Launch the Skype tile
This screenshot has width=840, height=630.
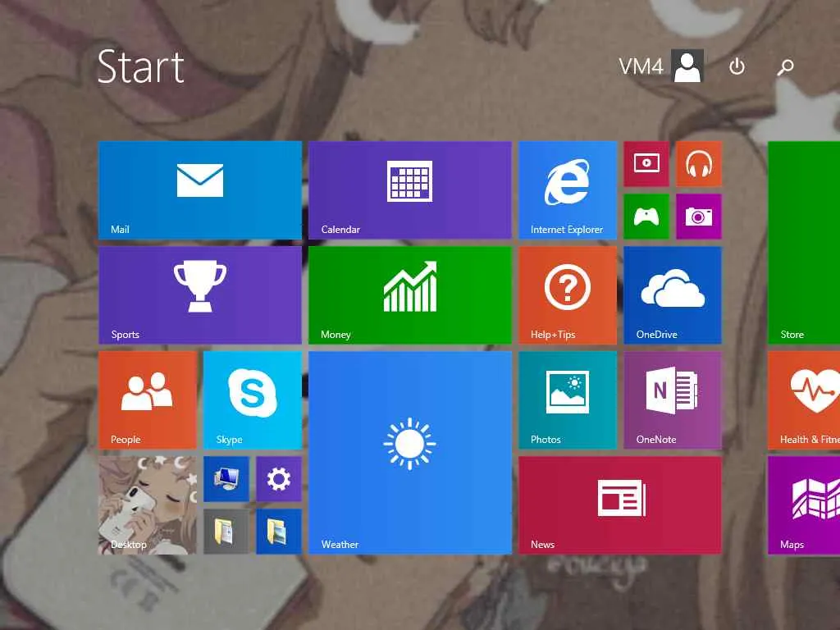[253, 399]
